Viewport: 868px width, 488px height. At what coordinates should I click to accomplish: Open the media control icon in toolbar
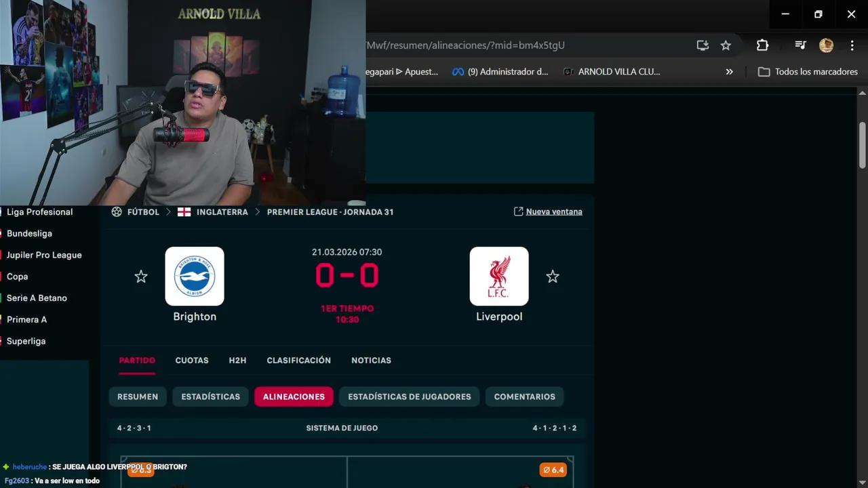coord(800,45)
